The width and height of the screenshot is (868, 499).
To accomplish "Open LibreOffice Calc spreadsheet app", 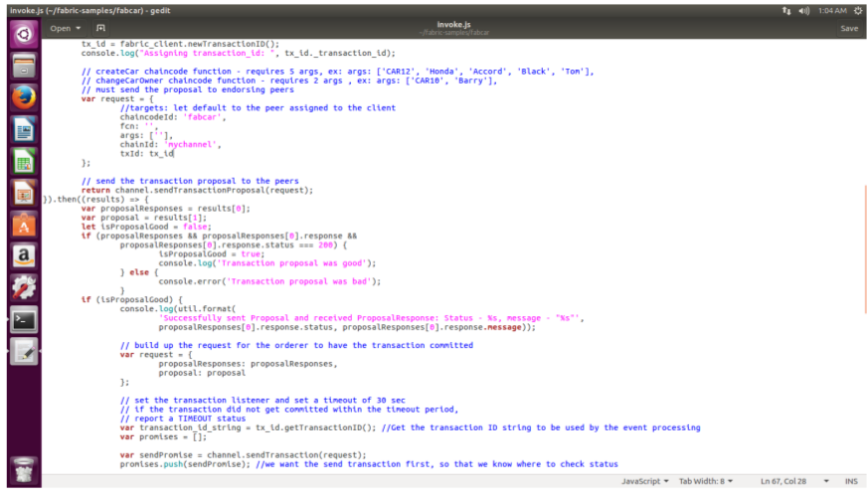I will [x=22, y=161].
